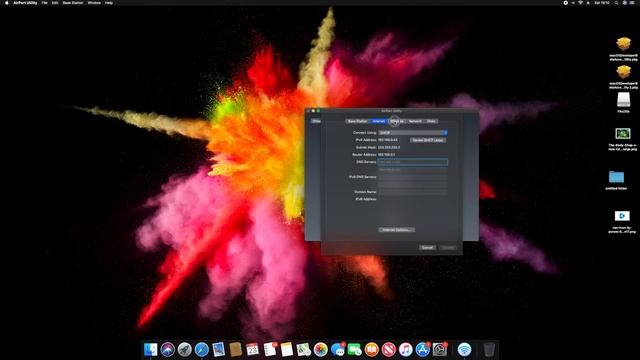Click the first DNS Servers field
640x360 pixels.
[x=413, y=162]
